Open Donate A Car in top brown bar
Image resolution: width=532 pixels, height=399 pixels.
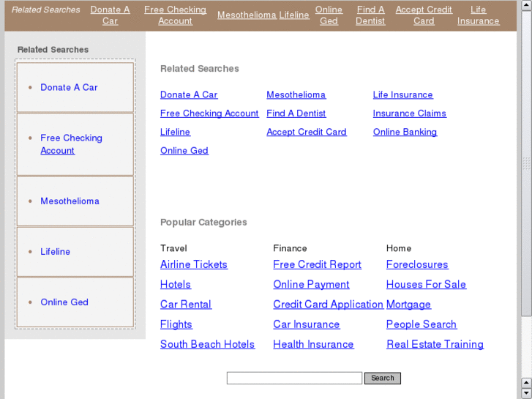(110, 15)
